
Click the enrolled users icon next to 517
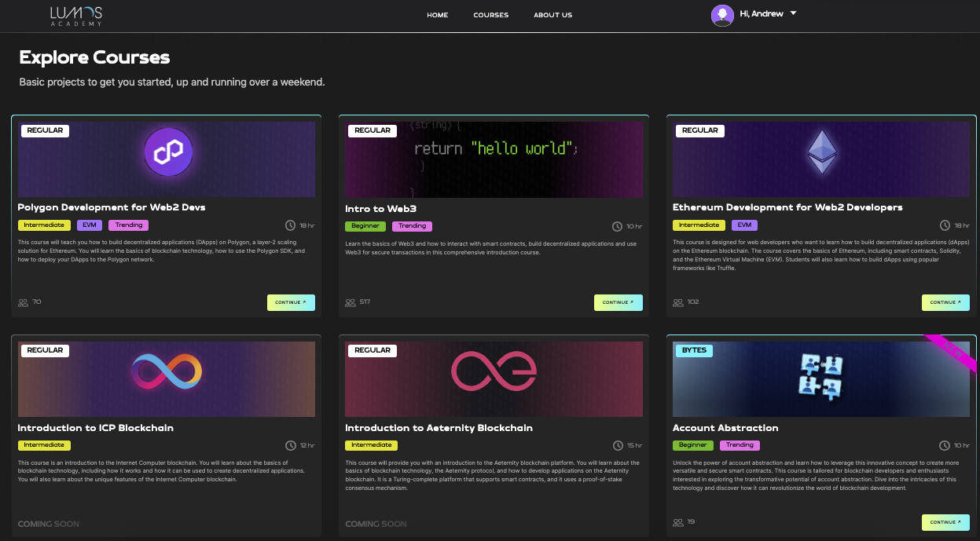click(351, 302)
